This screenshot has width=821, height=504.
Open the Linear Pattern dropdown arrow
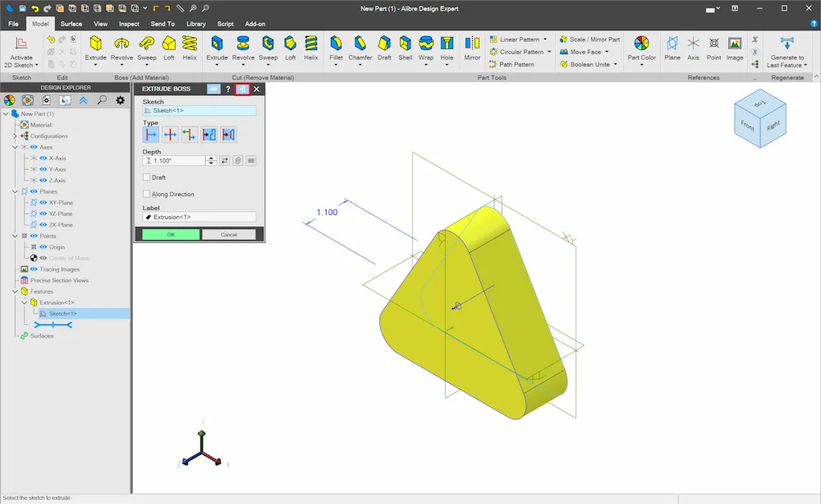pyautogui.click(x=545, y=39)
